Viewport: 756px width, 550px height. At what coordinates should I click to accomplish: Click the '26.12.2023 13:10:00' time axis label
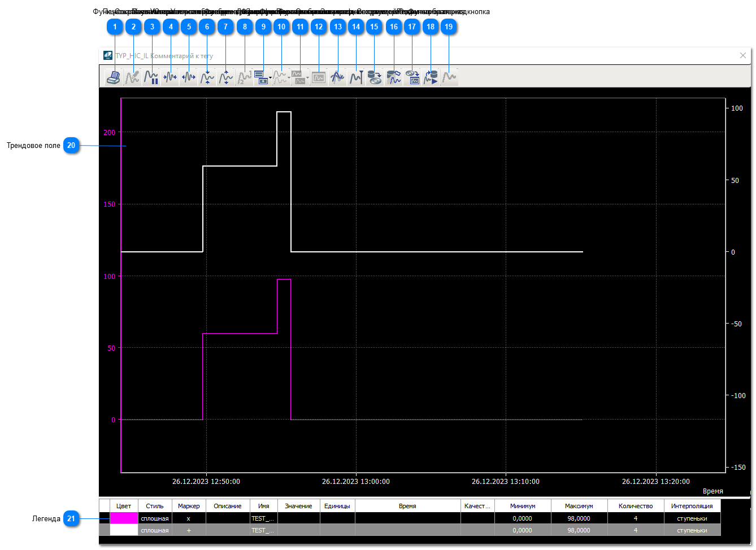pos(506,482)
